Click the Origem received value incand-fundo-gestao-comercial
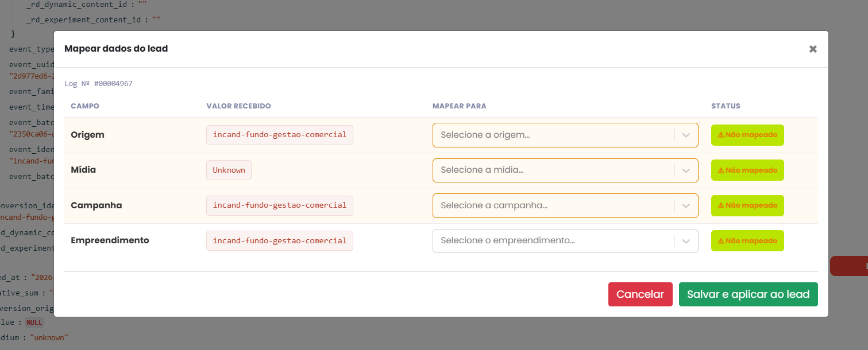Image resolution: width=868 pixels, height=350 pixels. (x=280, y=135)
